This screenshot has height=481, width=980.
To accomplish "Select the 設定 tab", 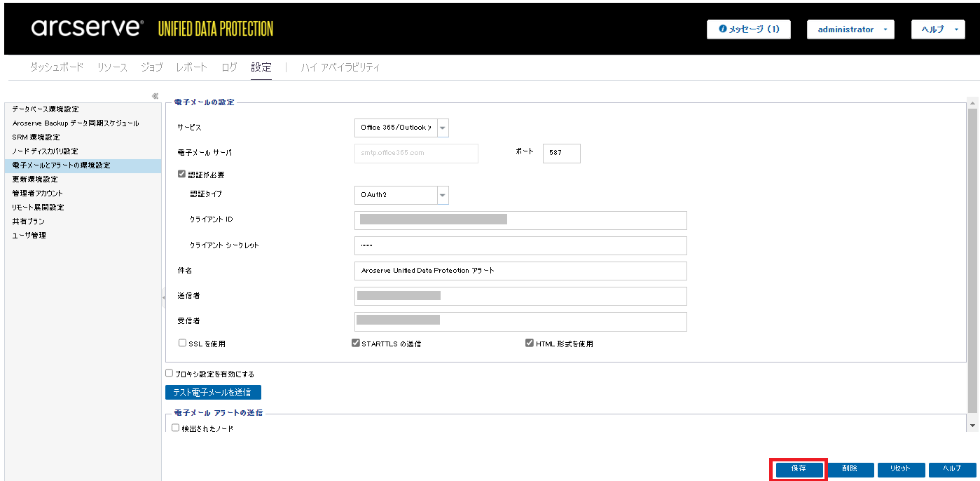I will point(261,67).
